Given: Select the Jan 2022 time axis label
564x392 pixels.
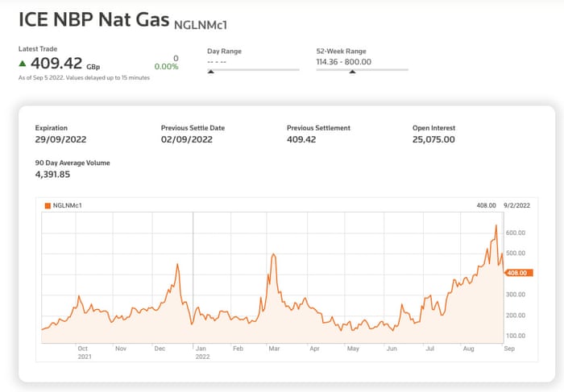Looking at the screenshot, I should (202, 353).
